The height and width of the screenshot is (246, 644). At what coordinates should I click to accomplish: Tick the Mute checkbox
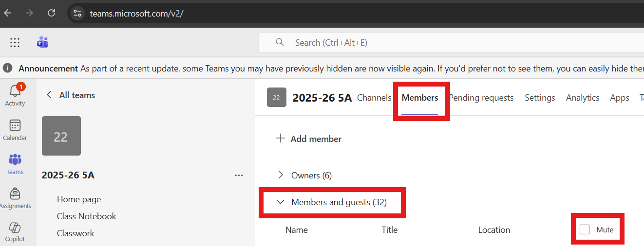pyautogui.click(x=585, y=230)
